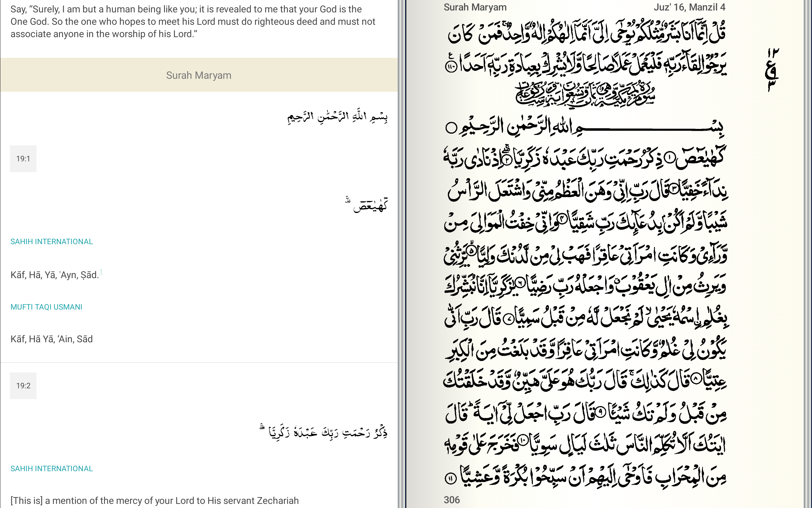
Task: Select the Arabic text of verse 19:1
Action: [366, 204]
